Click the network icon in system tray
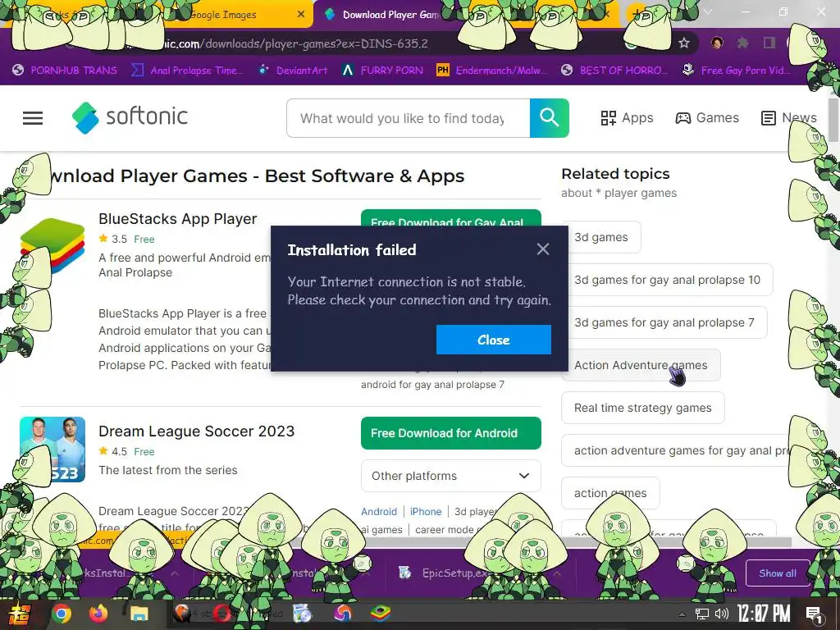 point(702,614)
